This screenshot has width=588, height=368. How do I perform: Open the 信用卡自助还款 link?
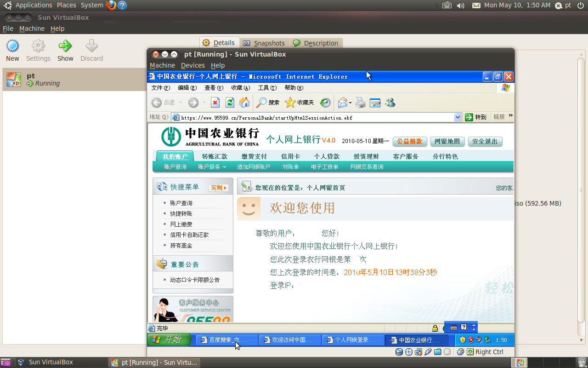click(x=189, y=235)
